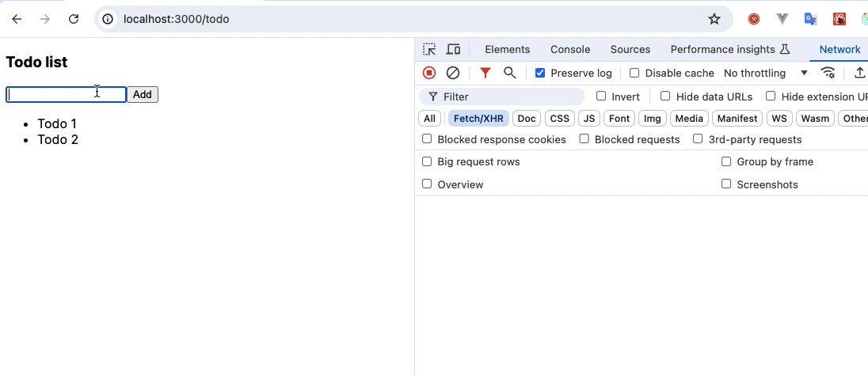
Task: Enable Big request rows
Action: tap(427, 161)
